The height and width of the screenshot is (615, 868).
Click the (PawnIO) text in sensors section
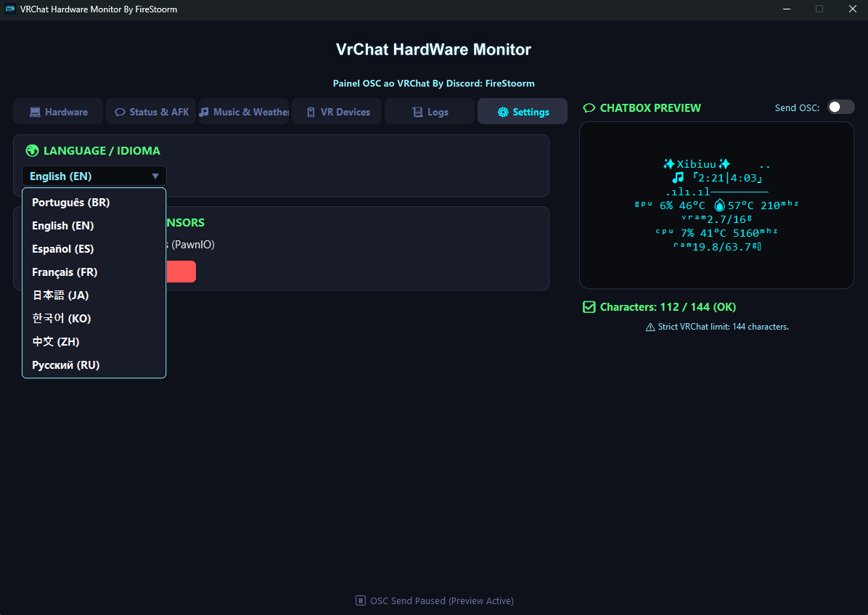pos(192,245)
